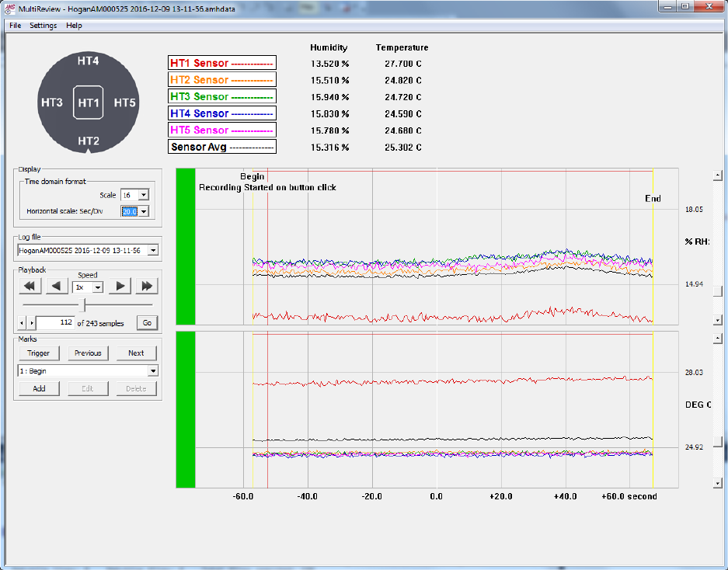This screenshot has height=570, width=728.
Task: Open the Settings menu
Action: 44,26
